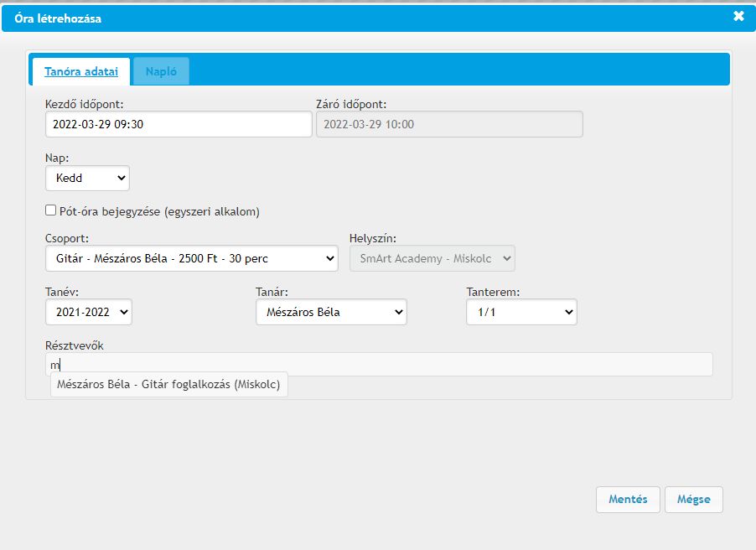
Task: Open the Tanév 2021-2022 dropdown
Action: coord(89,312)
